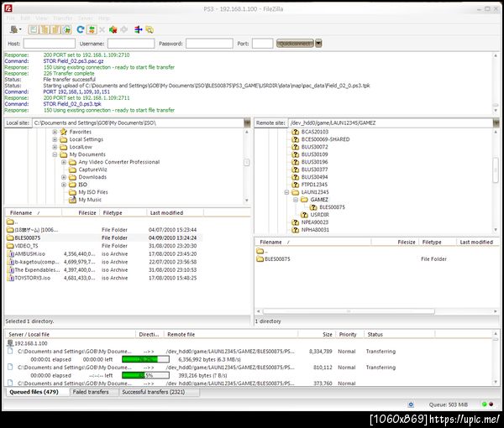The height and width of the screenshot is (428, 504).
Task: Select the My Music folder icon
Action: point(72,200)
